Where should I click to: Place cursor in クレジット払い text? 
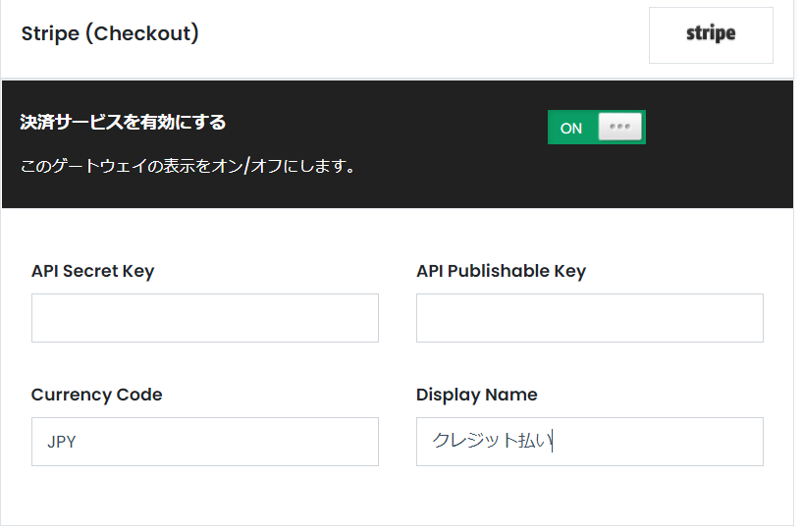click(x=492, y=440)
